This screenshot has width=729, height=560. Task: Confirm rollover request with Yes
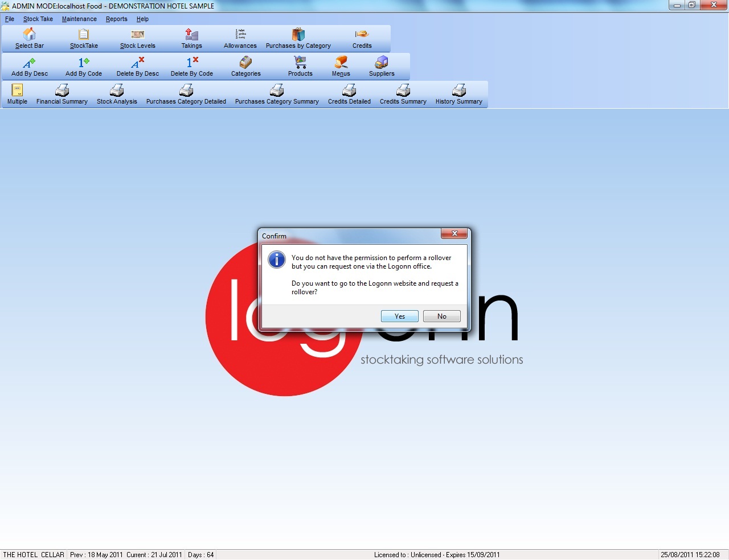coord(400,316)
